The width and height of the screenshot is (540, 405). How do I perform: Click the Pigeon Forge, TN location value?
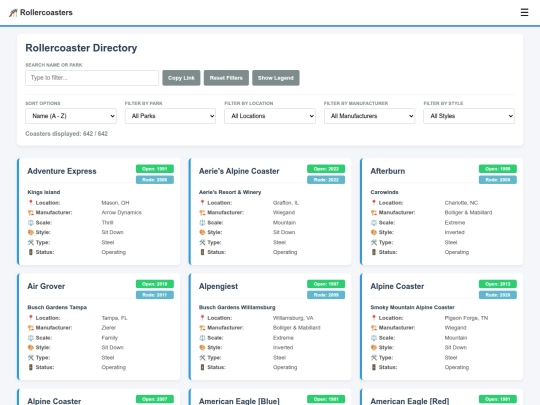[466, 318]
